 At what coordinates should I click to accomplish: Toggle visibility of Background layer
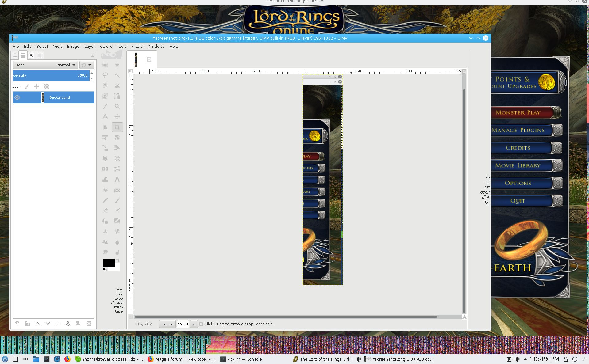17,97
